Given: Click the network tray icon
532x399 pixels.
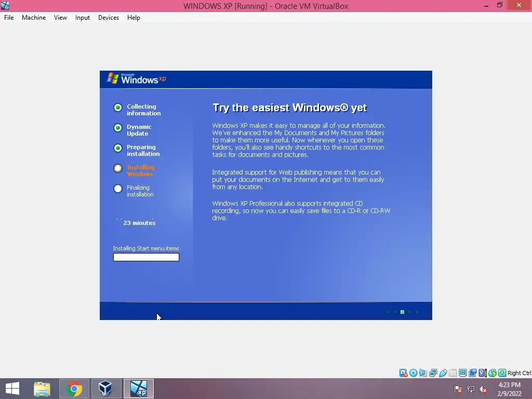Looking at the screenshot, I should click(x=471, y=389).
